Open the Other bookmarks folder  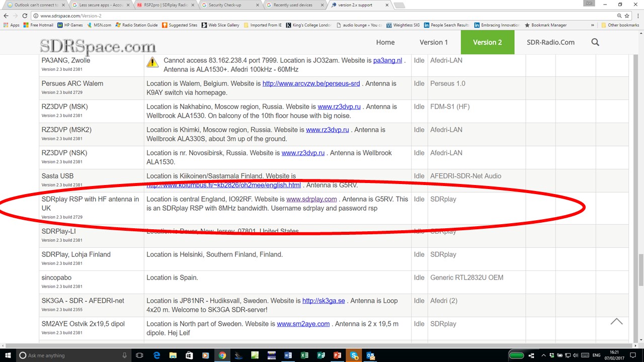(x=619, y=25)
